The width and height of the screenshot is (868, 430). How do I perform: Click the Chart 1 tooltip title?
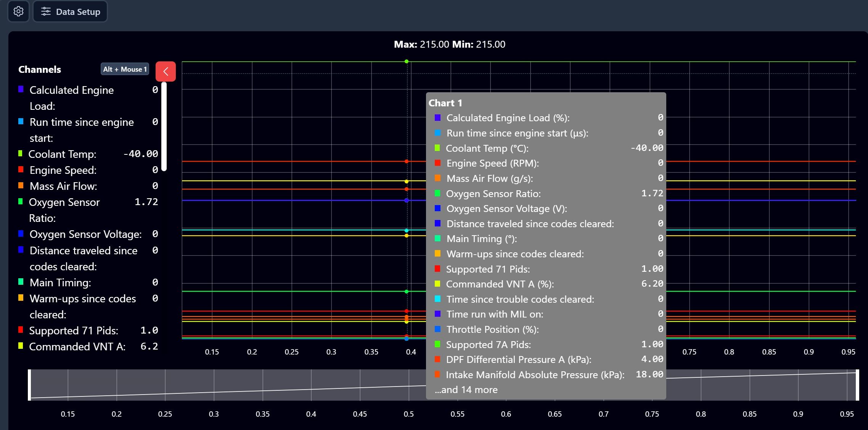pyautogui.click(x=445, y=103)
